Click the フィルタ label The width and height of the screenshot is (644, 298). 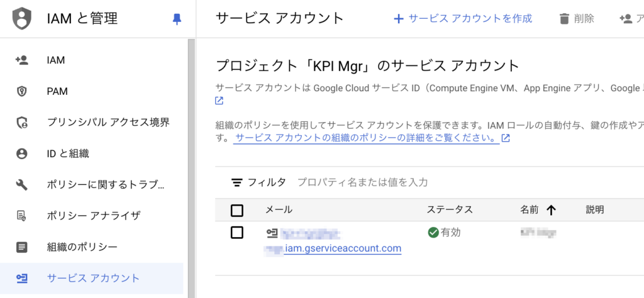pyautogui.click(x=267, y=182)
